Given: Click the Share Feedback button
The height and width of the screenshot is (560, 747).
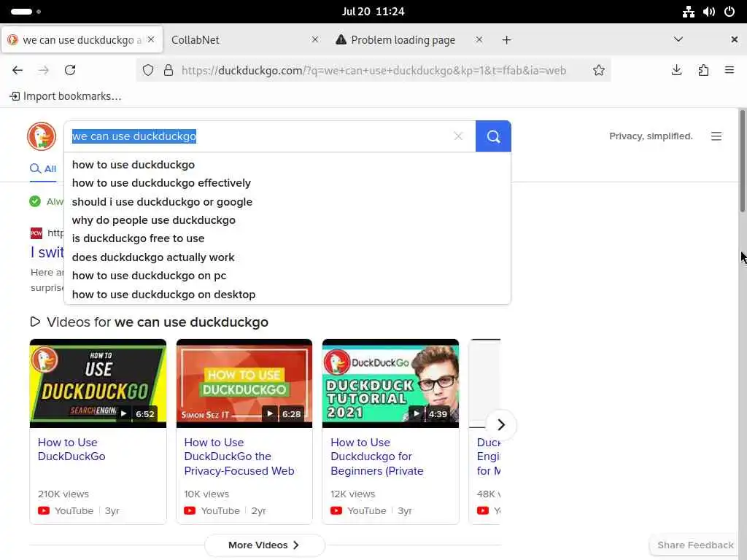Looking at the screenshot, I should (x=695, y=545).
